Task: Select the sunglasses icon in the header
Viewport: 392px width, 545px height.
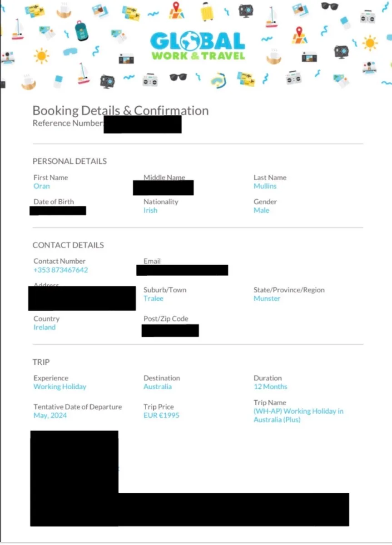Action: (329, 6)
